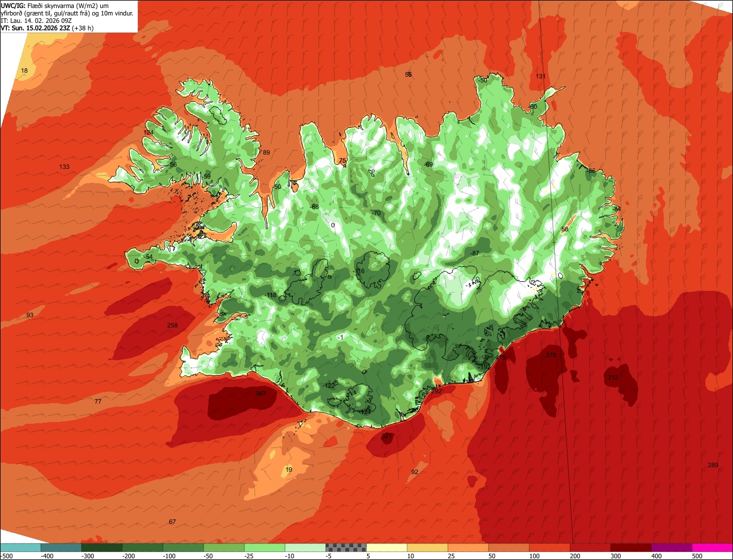Click the inland value -87
733x560 pixels.
pyautogui.click(x=474, y=253)
